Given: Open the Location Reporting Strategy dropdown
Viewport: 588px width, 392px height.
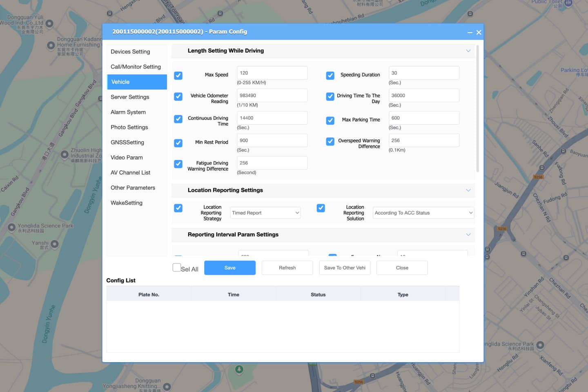Looking at the screenshot, I should [265, 213].
